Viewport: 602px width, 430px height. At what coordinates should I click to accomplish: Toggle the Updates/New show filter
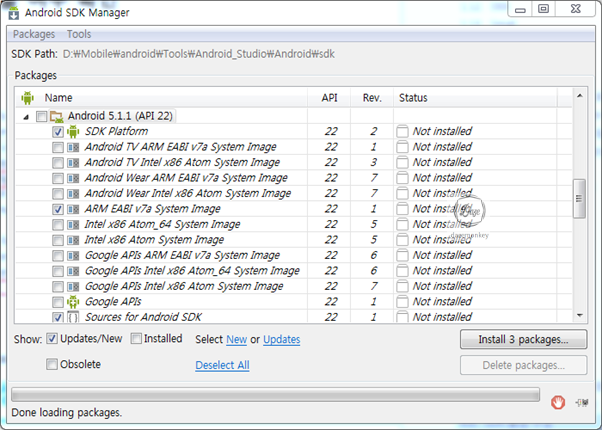pyautogui.click(x=52, y=339)
